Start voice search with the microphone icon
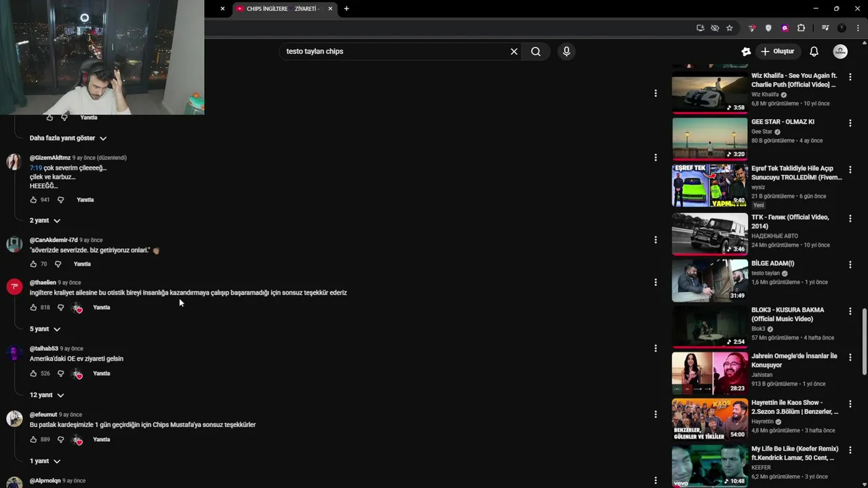This screenshot has height=488, width=868. click(x=566, y=52)
